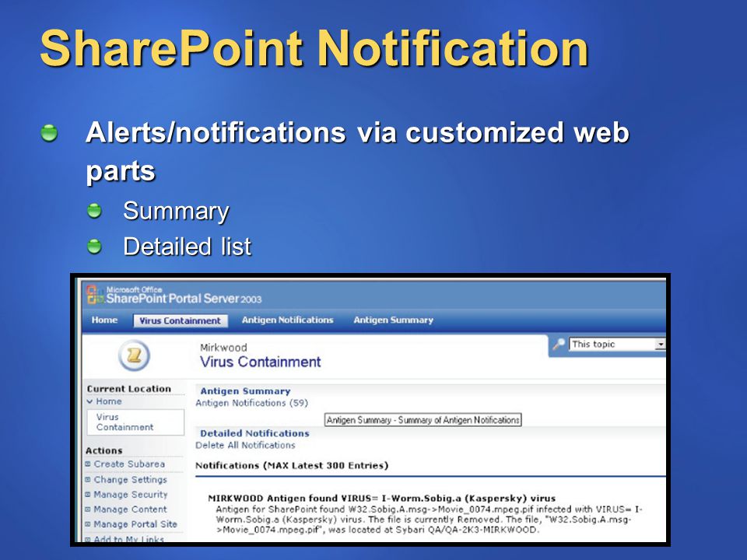Select the Virus Containment tab
Image resolution: width=747 pixels, height=560 pixels.
coord(180,320)
